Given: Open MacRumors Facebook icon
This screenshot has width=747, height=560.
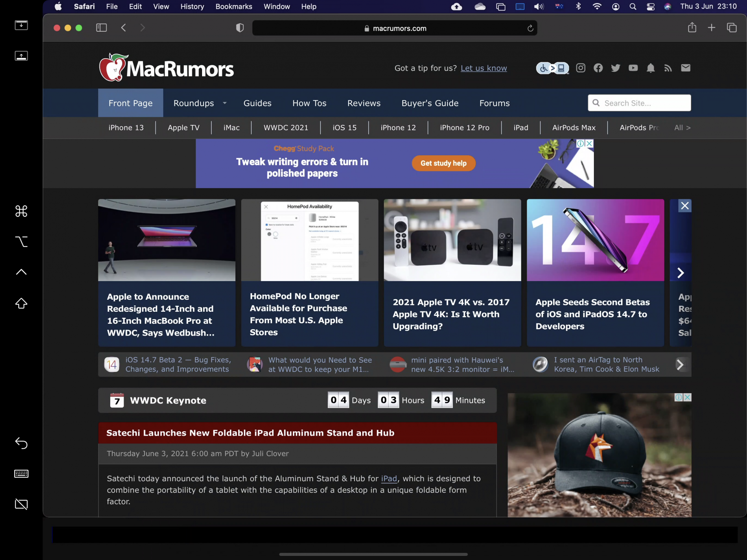Looking at the screenshot, I should pyautogui.click(x=598, y=68).
